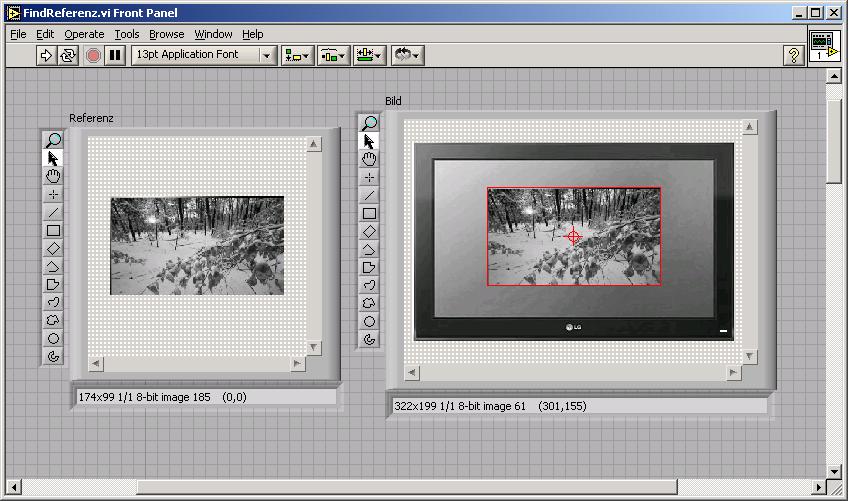
Task: Click the context help question mark
Action: pyautogui.click(x=794, y=56)
